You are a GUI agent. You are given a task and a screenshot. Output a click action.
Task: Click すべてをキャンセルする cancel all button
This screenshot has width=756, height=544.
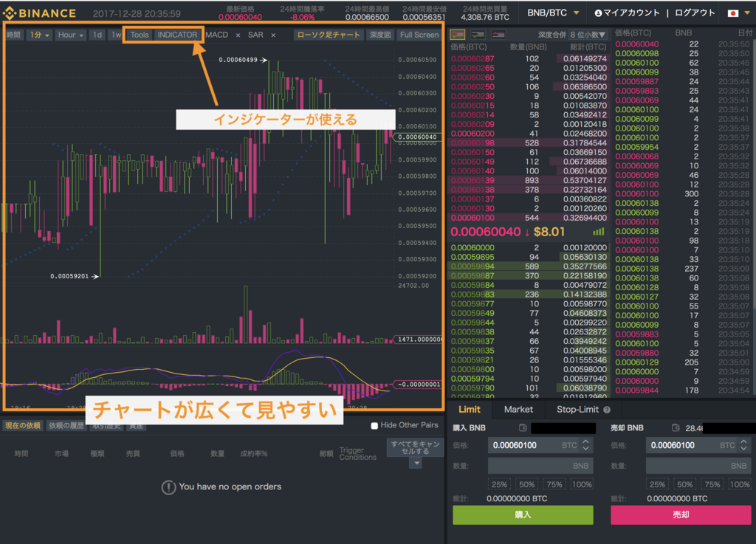coord(415,447)
